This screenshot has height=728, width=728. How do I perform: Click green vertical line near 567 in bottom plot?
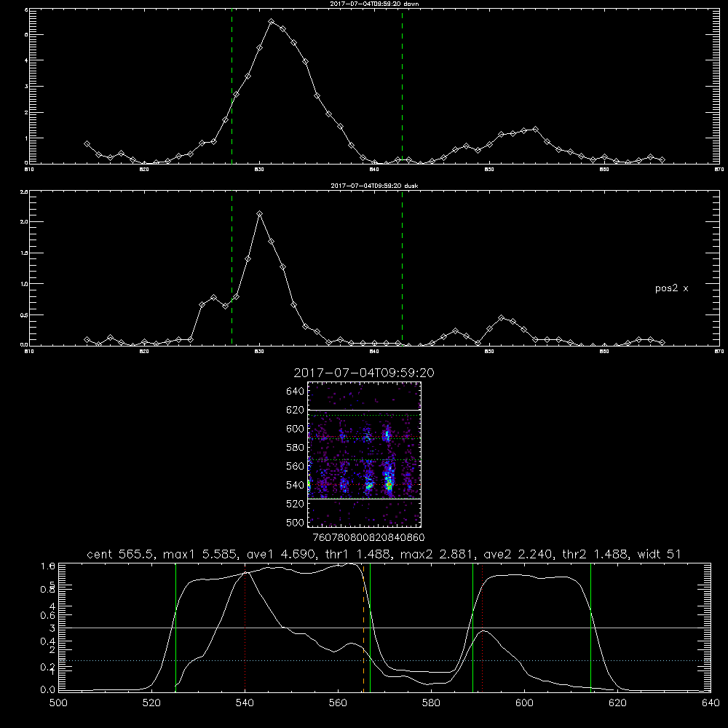(x=370, y=628)
